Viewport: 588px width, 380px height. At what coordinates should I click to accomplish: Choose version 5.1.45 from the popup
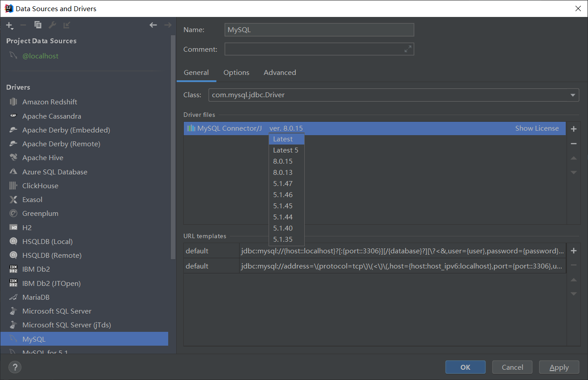[286, 206]
